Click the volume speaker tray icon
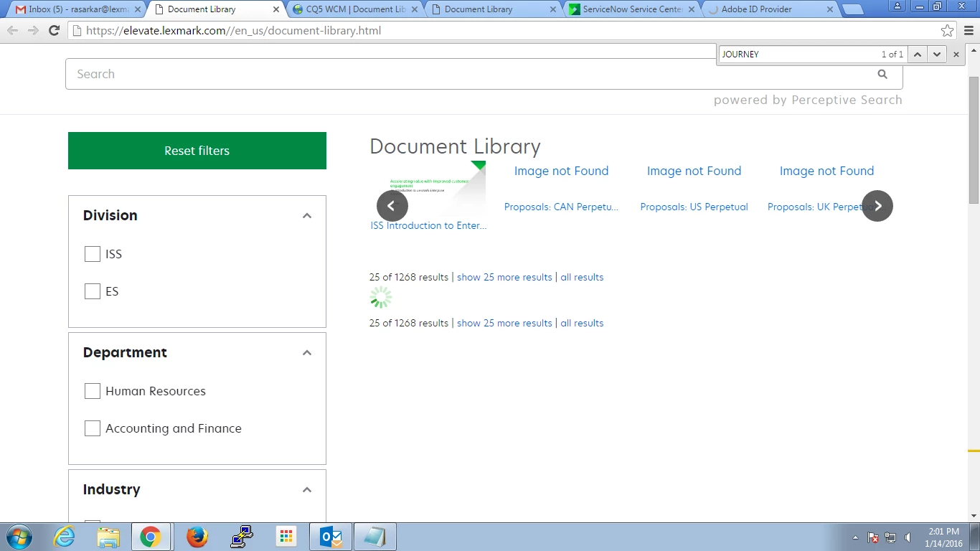The height and width of the screenshot is (551, 980). (908, 537)
